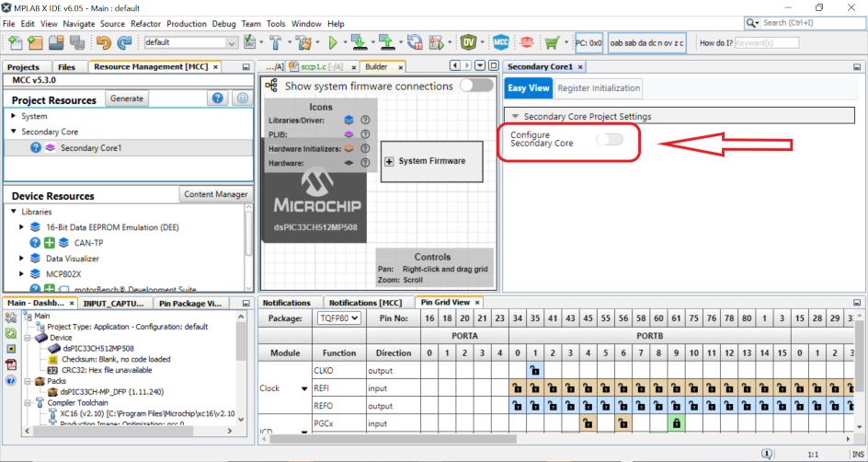Click the help icon next to Libraries/Driver
Viewport: 868px width, 462px height.
pos(365,120)
